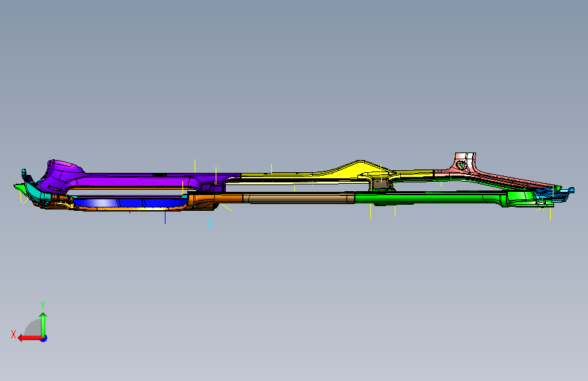588x381 pixels.
Task: Select the purple housing part of the model
Action: [139, 182]
